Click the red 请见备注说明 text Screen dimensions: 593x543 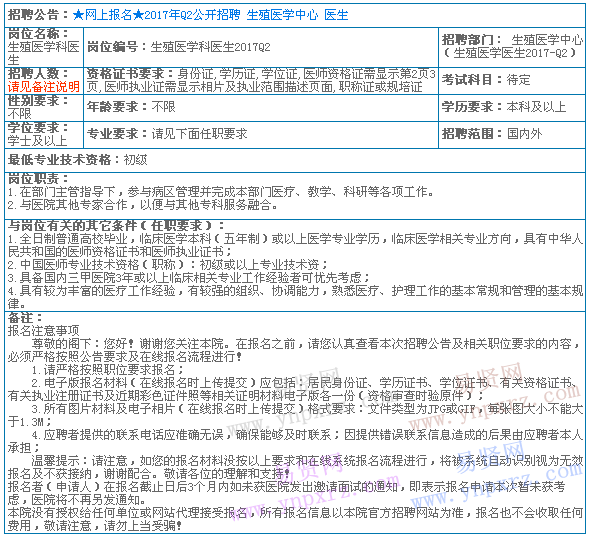click(43, 87)
